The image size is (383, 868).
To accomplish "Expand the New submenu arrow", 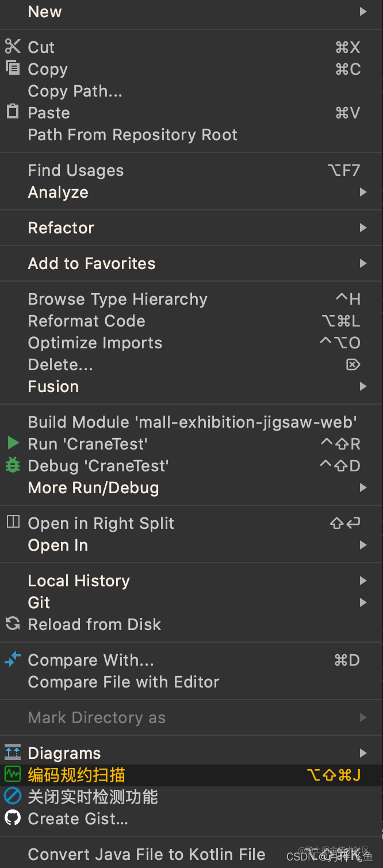I will click(x=363, y=11).
